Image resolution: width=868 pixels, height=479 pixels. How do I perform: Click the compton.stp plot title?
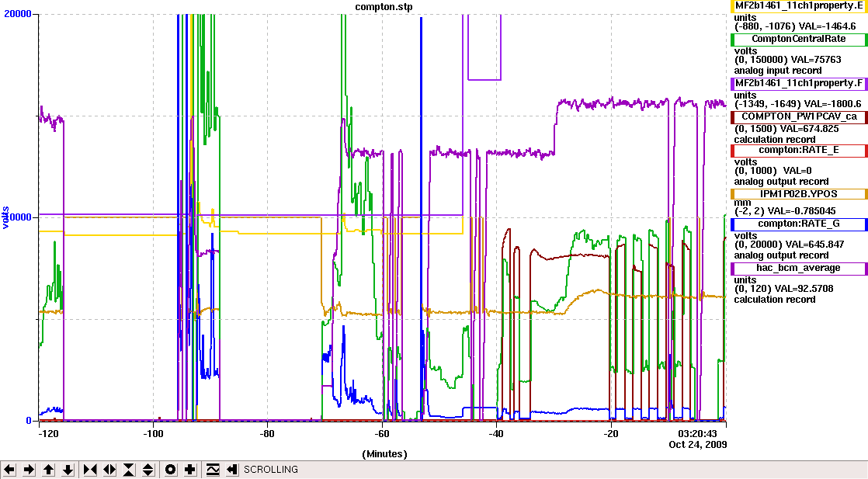[x=384, y=7]
